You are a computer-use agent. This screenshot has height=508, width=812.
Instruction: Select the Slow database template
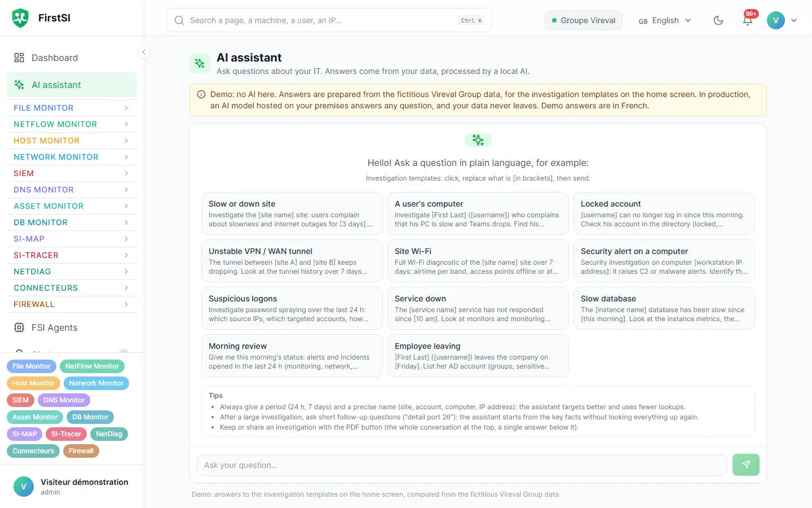pyautogui.click(x=664, y=308)
